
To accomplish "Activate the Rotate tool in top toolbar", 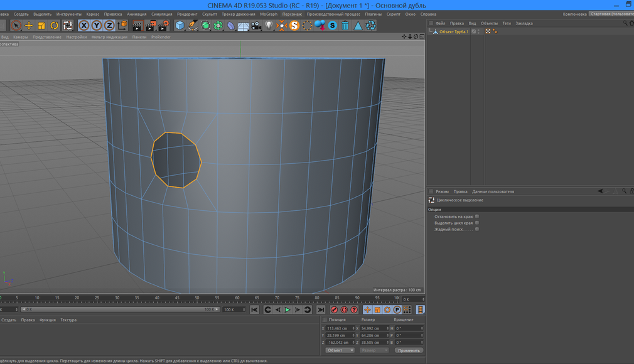I will [54, 26].
